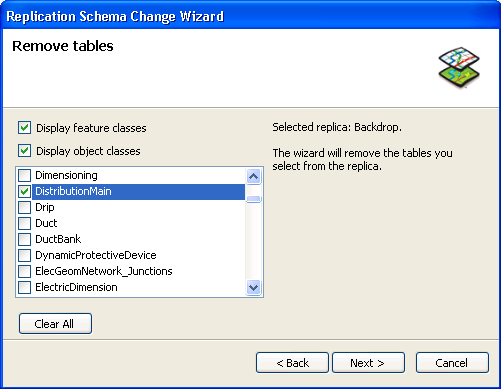
Task: Tick the ElecGeomNetwork_Junctions checkbox
Action: click(x=24, y=271)
